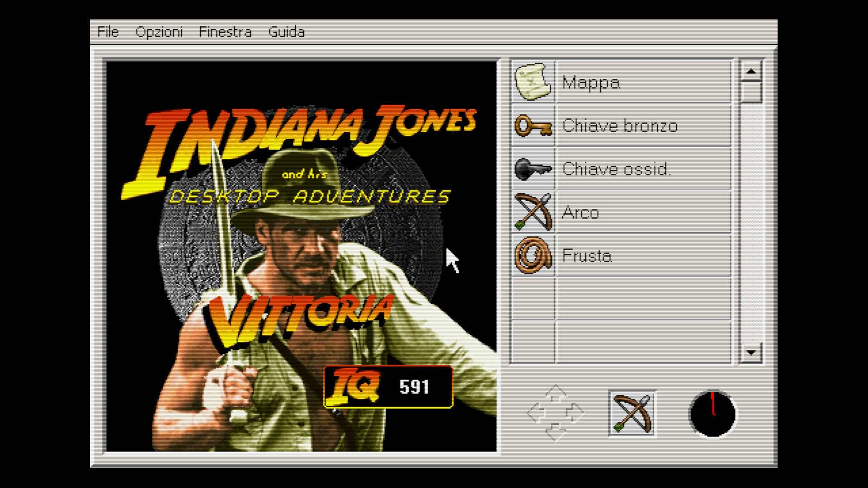The image size is (868, 488).
Task: Select the Chiave ossid. label
Action: (x=616, y=169)
